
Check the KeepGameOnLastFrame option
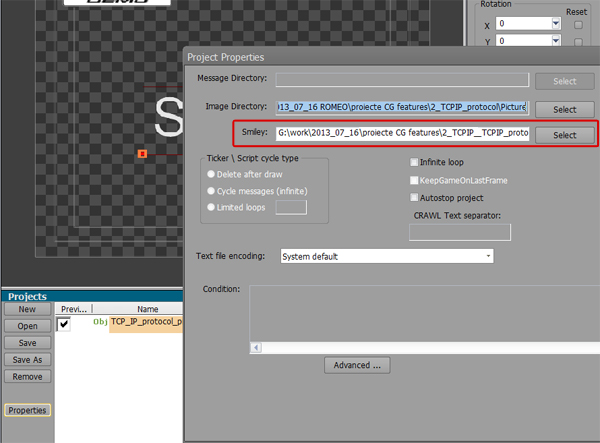(414, 180)
